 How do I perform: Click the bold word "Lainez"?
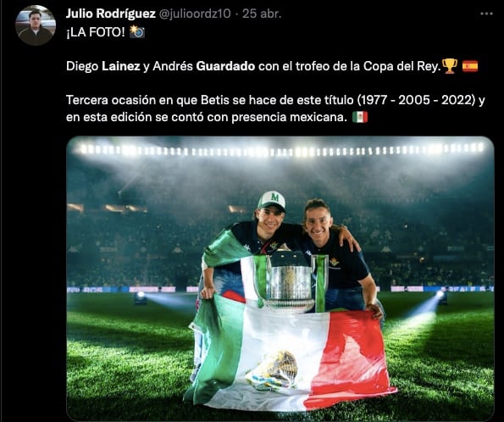point(121,66)
